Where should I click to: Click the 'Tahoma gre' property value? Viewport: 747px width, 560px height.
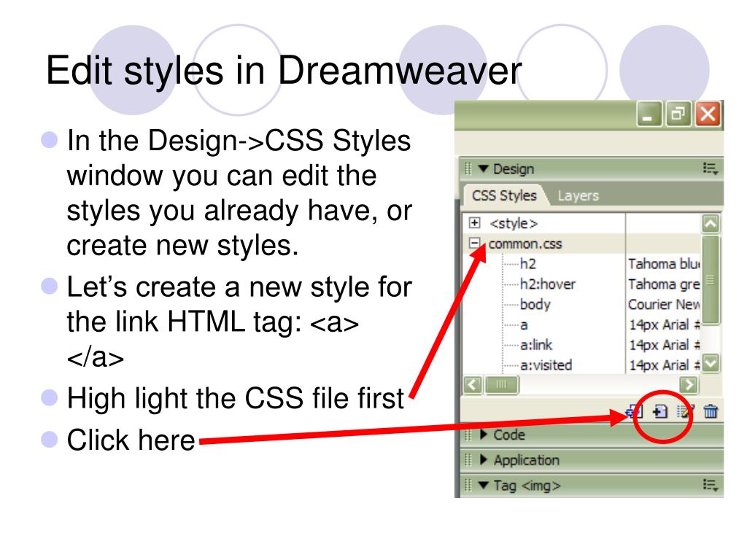point(664,284)
